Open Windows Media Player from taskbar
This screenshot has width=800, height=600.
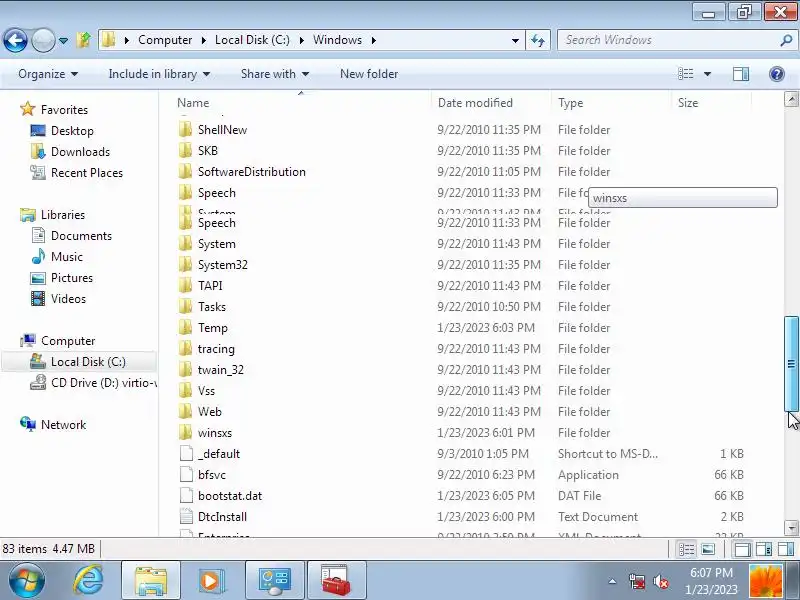[211, 580]
